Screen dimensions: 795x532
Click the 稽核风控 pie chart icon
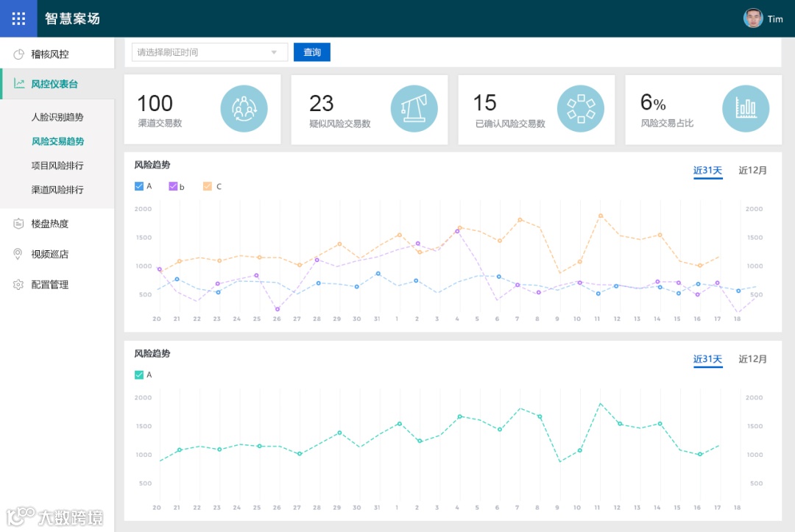pyautogui.click(x=18, y=54)
